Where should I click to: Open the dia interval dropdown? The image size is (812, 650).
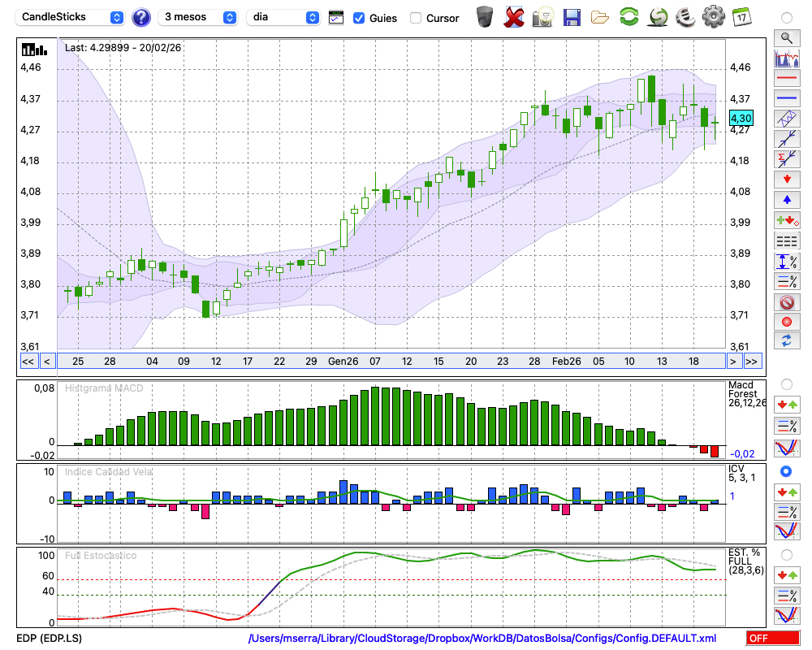(x=283, y=17)
